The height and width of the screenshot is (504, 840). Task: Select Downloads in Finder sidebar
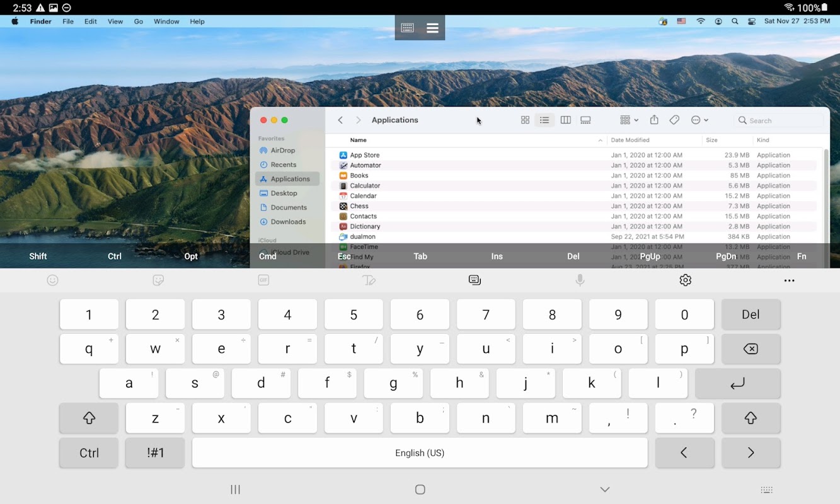pos(288,222)
